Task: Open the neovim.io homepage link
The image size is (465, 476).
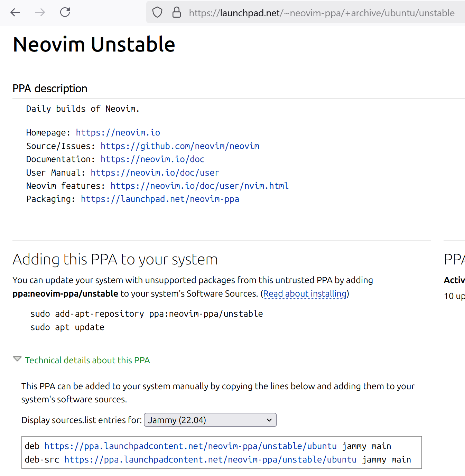Action: [118, 133]
